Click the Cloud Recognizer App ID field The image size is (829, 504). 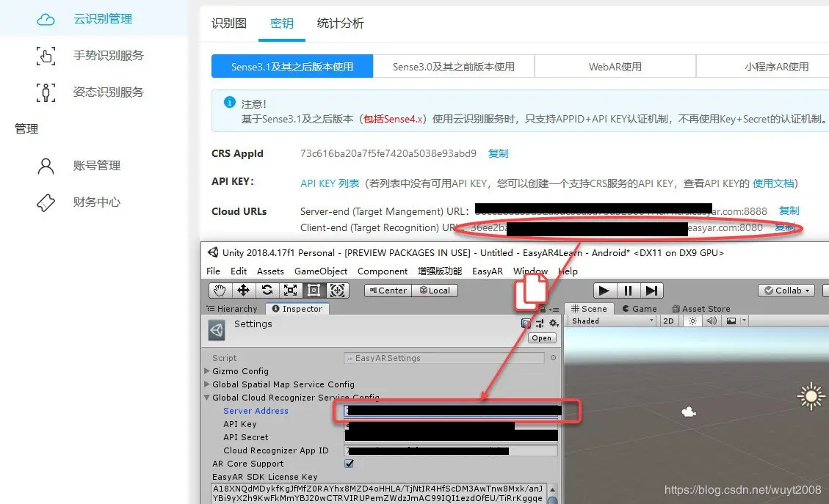pyautogui.click(x=452, y=450)
